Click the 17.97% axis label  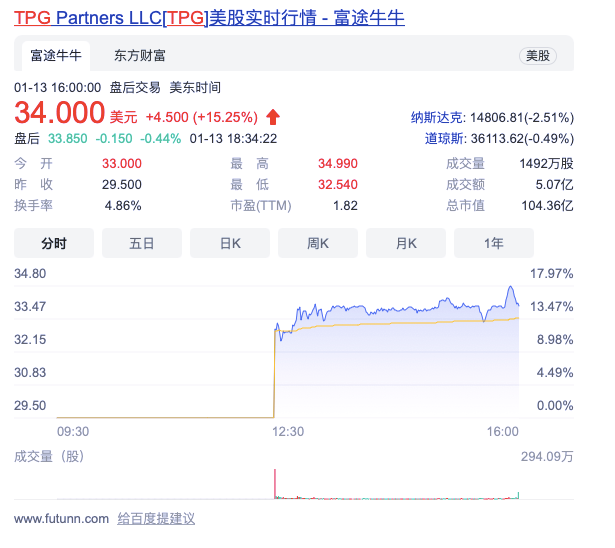[x=552, y=273]
